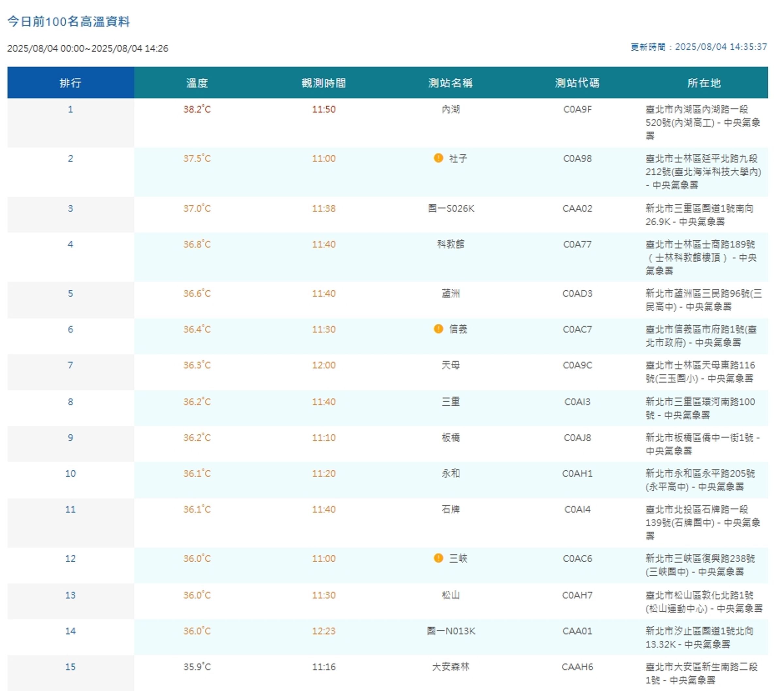Click the warning icon beside 三峽 station

[438, 558]
